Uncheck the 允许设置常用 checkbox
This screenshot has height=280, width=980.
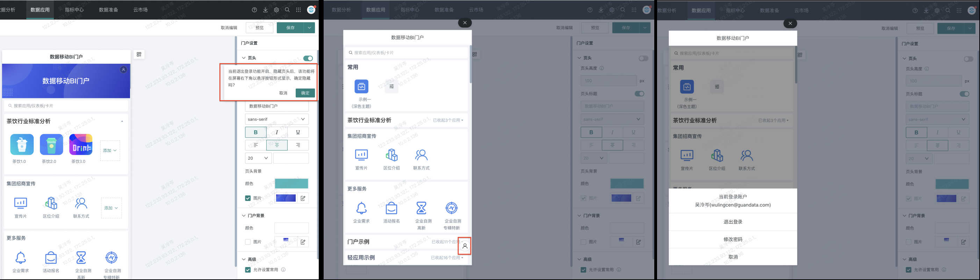click(248, 270)
